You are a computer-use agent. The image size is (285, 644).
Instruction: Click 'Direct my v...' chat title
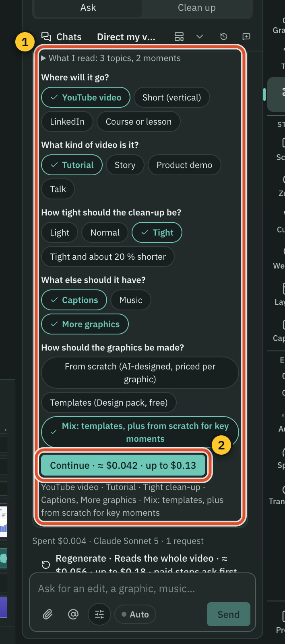pyautogui.click(x=126, y=37)
